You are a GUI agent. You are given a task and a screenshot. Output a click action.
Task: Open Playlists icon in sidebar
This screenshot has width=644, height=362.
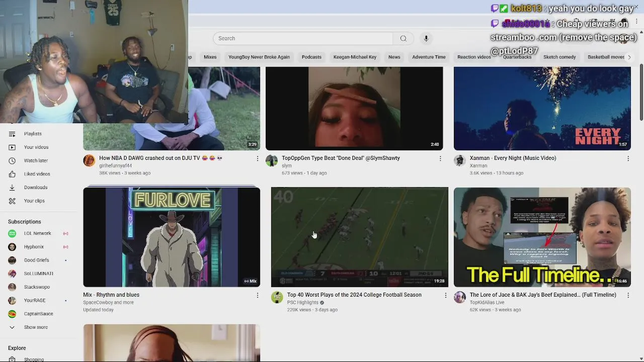coord(12,134)
